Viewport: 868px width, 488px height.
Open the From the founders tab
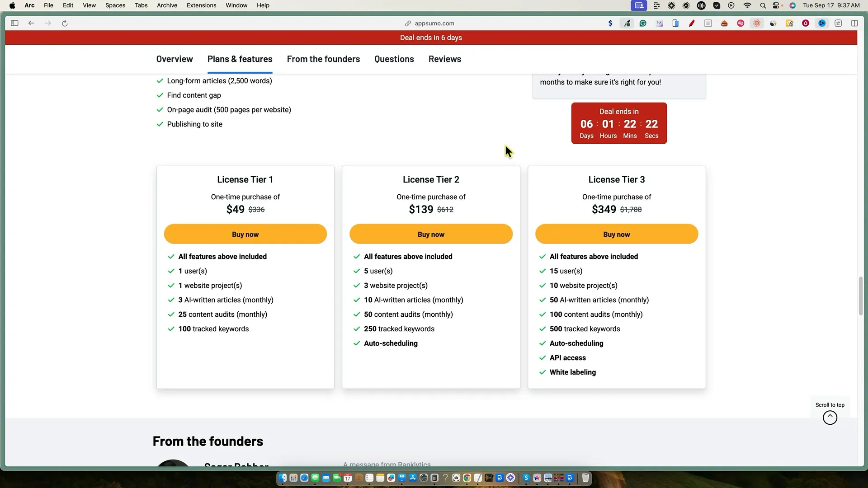323,59
